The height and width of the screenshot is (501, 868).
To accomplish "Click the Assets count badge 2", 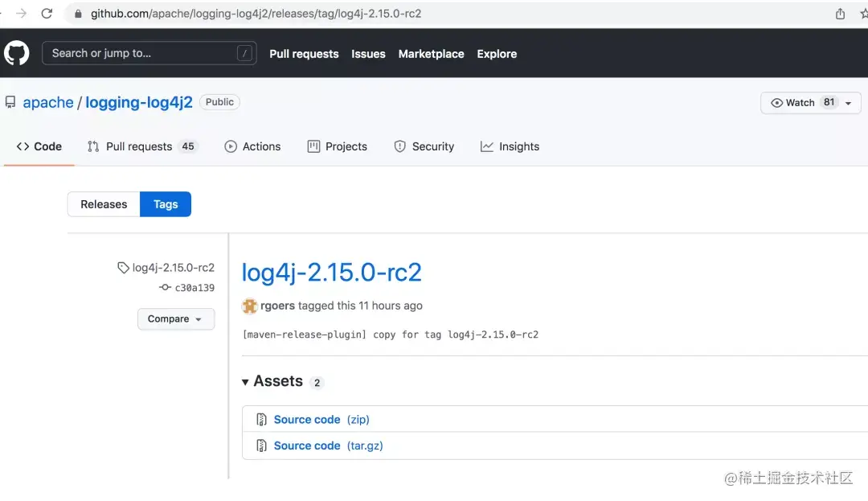I will tap(317, 383).
